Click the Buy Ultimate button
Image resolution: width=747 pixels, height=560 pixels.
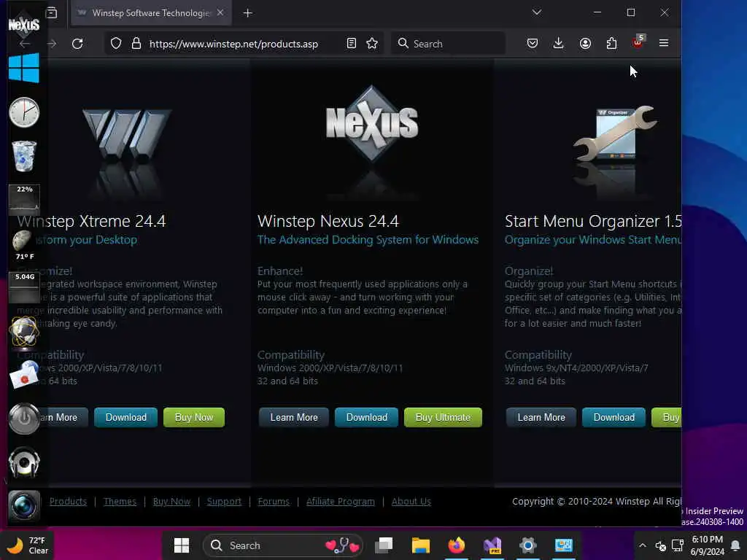443,417
